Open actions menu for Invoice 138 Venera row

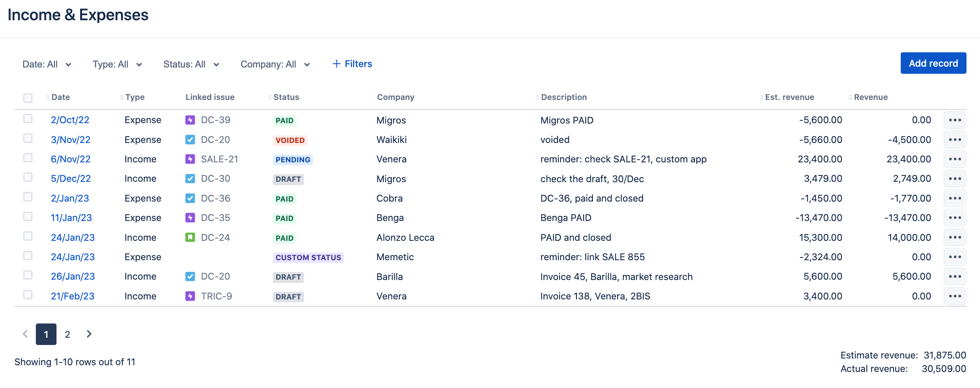click(955, 296)
